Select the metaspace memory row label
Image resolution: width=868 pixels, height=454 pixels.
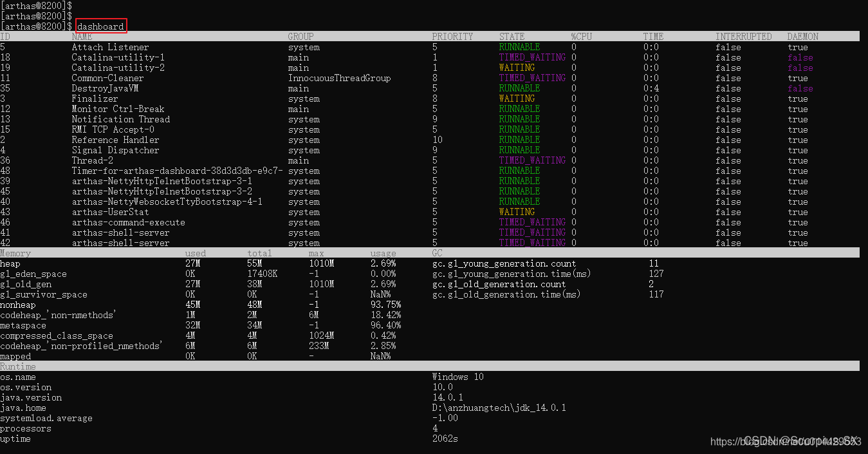tap(23, 325)
